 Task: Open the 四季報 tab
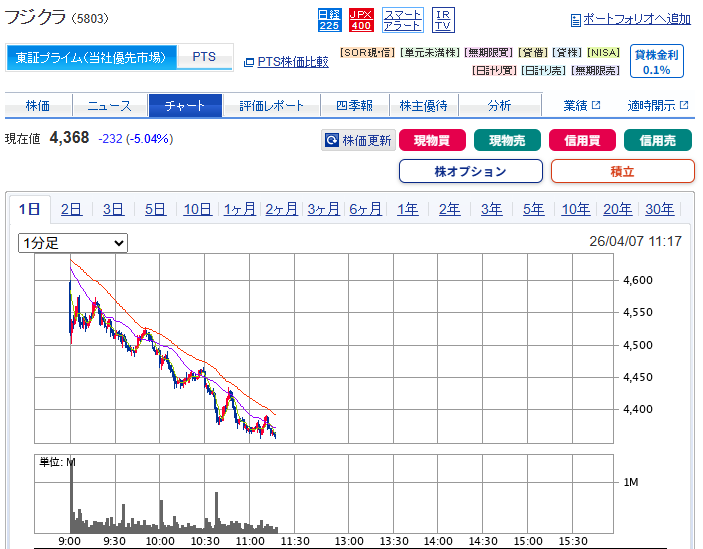point(355,106)
